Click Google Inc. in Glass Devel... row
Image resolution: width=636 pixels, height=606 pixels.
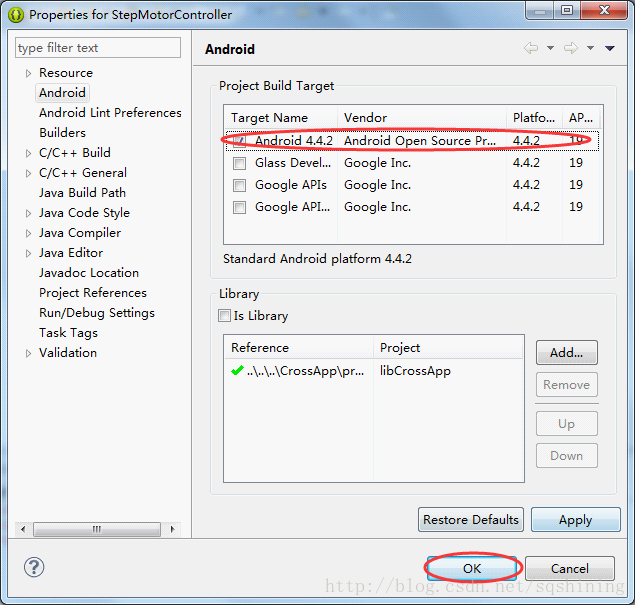click(x=377, y=163)
